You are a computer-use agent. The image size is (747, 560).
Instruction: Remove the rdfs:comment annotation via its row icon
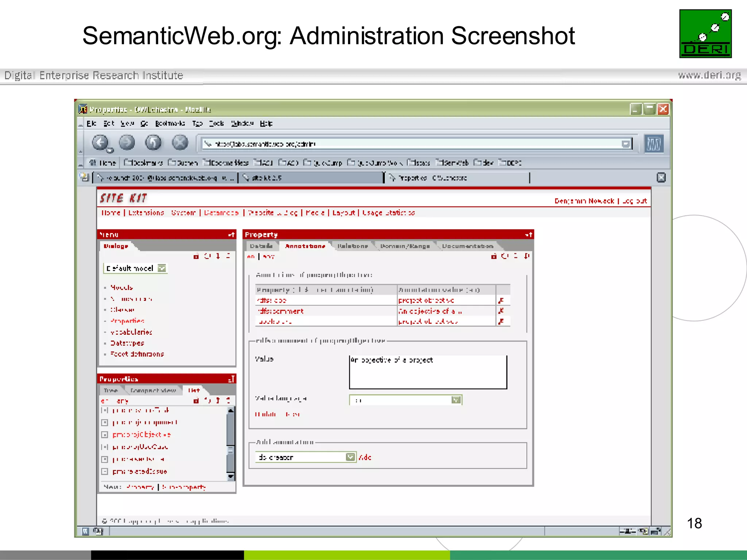[501, 311]
